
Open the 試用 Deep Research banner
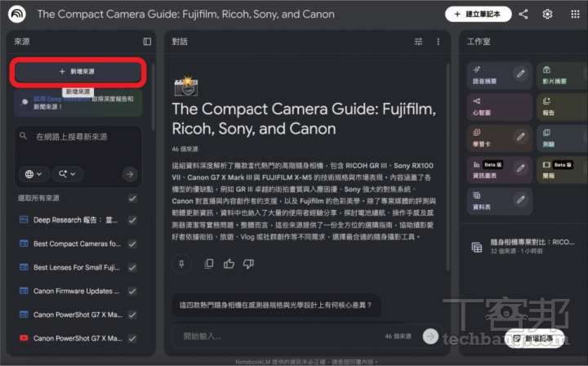[78, 102]
